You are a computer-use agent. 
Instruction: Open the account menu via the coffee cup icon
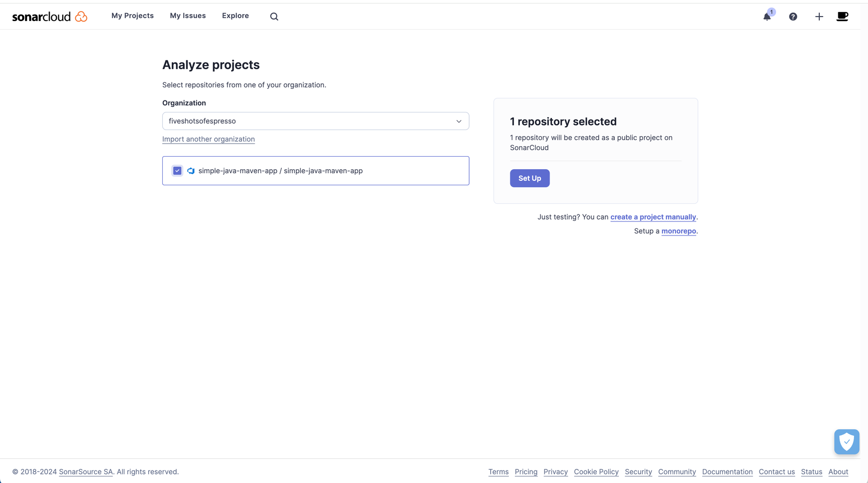click(842, 16)
